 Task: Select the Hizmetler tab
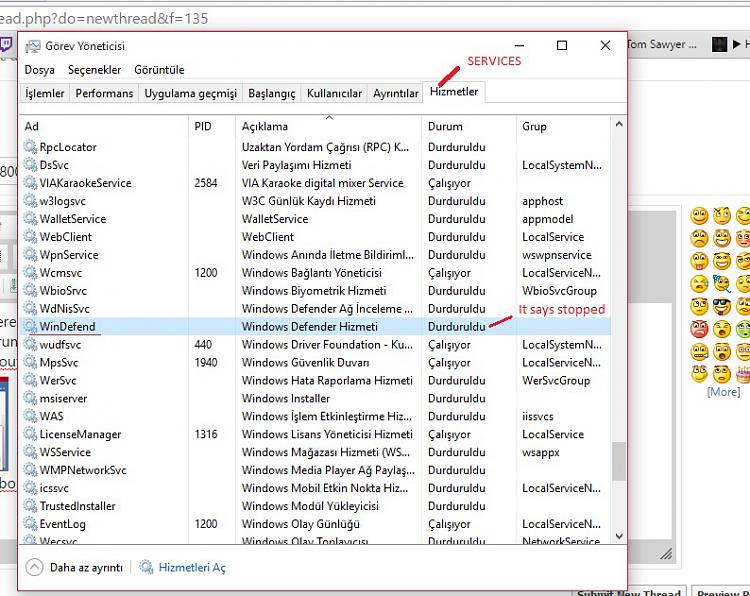(x=454, y=91)
